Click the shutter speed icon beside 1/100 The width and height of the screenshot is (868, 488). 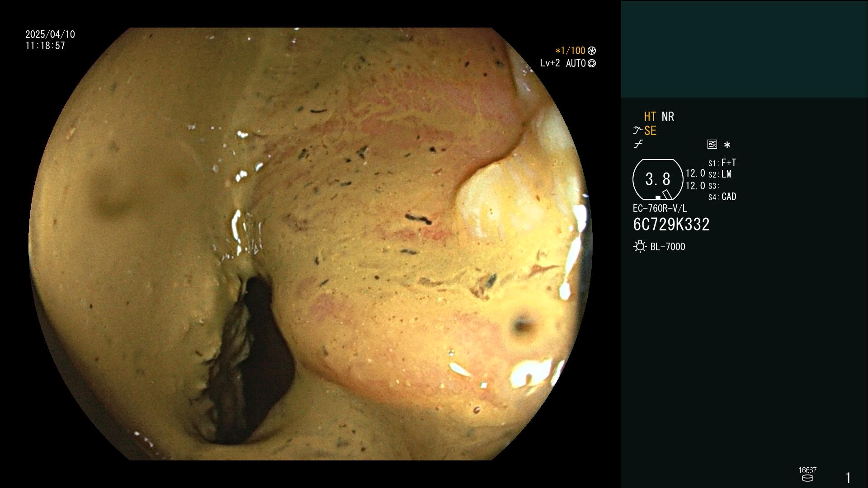pyautogui.click(x=592, y=51)
